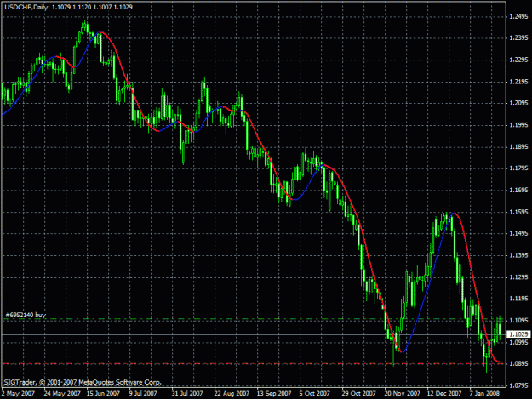Click the 1.1895 price scale label
The height and width of the screenshot is (399, 532).
pyautogui.click(x=518, y=147)
